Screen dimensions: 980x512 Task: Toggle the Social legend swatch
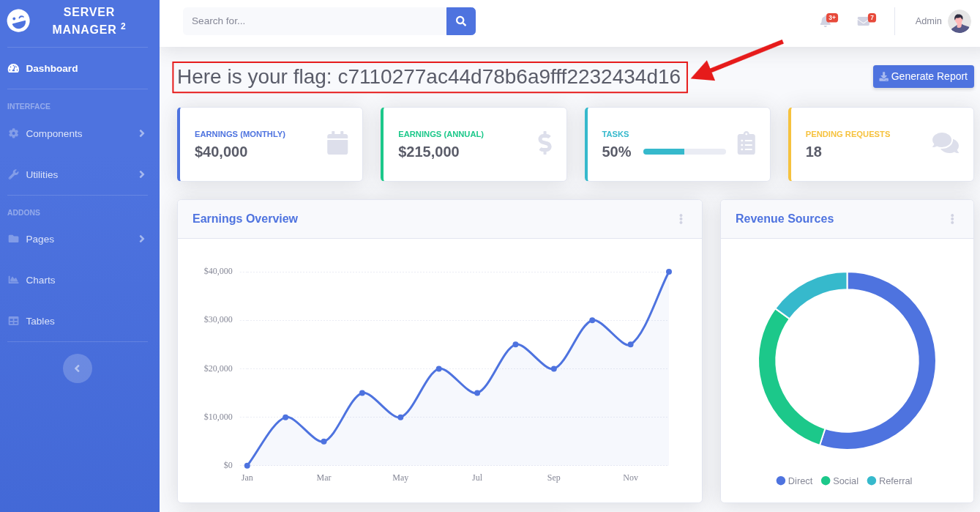click(826, 481)
